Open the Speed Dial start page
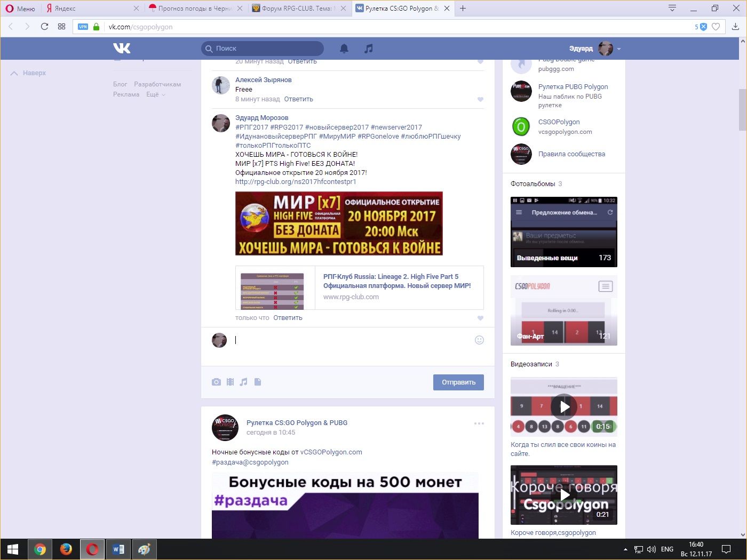747x560 pixels. tap(61, 27)
